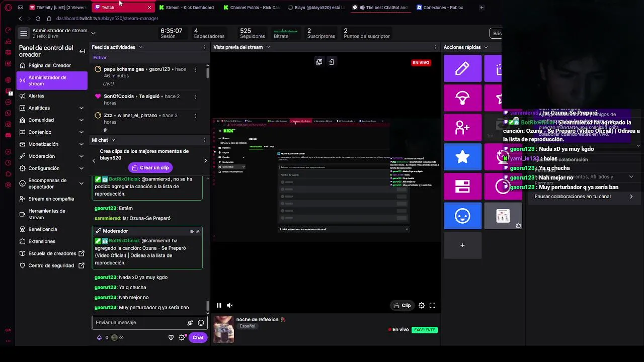
Task: Expand Moderación section in sidebar
Action: (82, 156)
